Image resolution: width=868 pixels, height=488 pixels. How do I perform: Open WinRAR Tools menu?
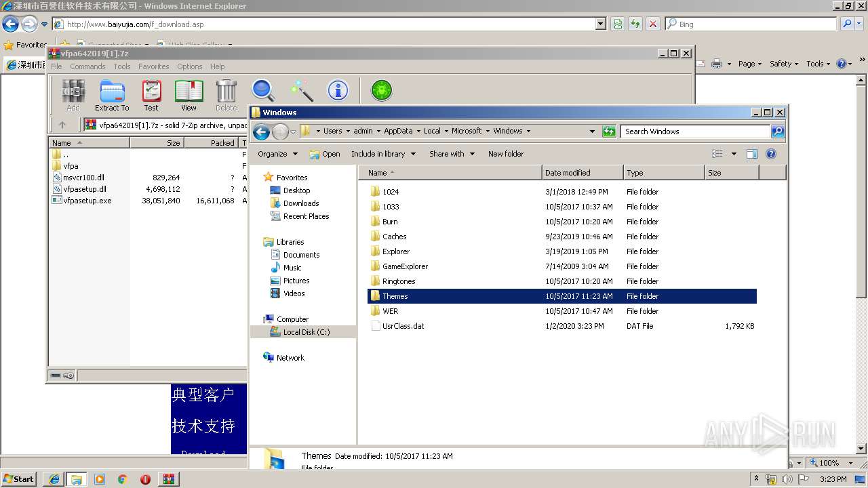pyautogui.click(x=122, y=66)
